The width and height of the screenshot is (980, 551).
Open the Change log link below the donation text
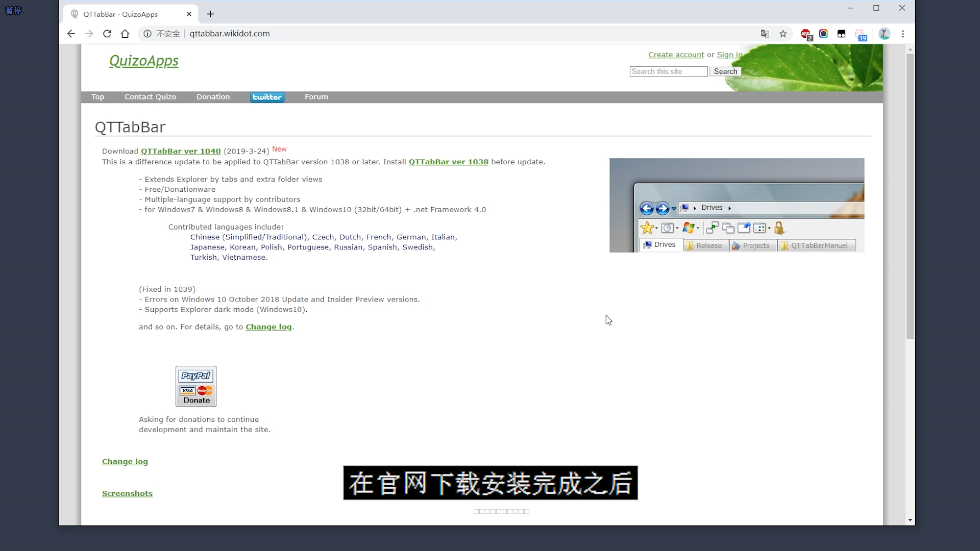tap(125, 462)
